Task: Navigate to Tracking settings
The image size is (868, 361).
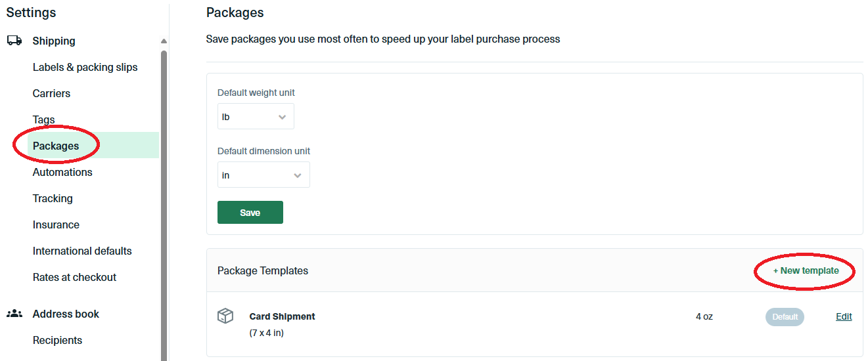Action: (53, 198)
